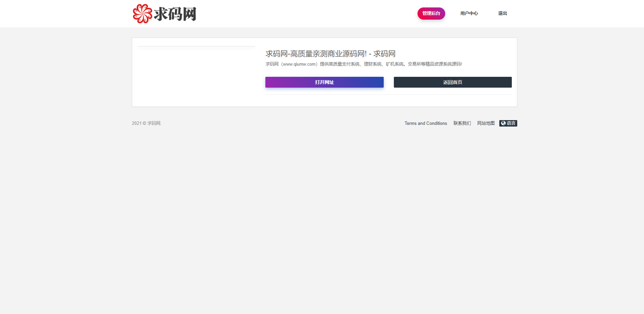Open the 管理后台 admin panel
This screenshot has width=644, height=314.
[431, 14]
